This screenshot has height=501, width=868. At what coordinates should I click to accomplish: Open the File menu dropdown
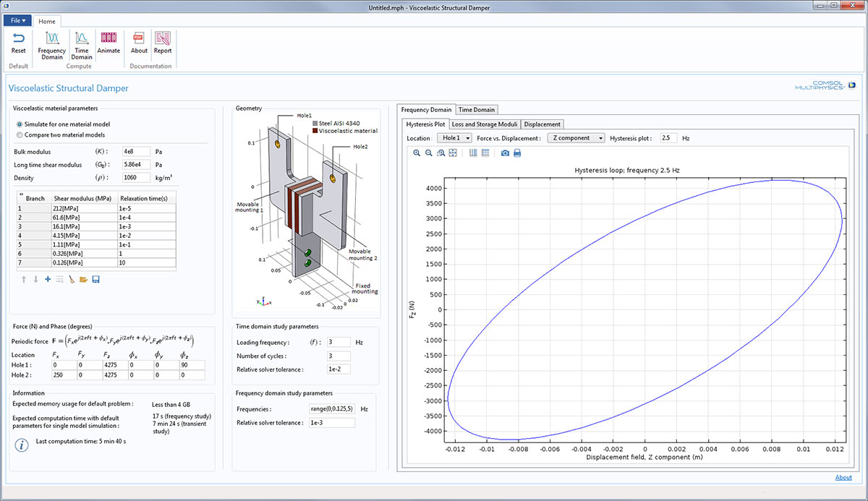(x=18, y=21)
